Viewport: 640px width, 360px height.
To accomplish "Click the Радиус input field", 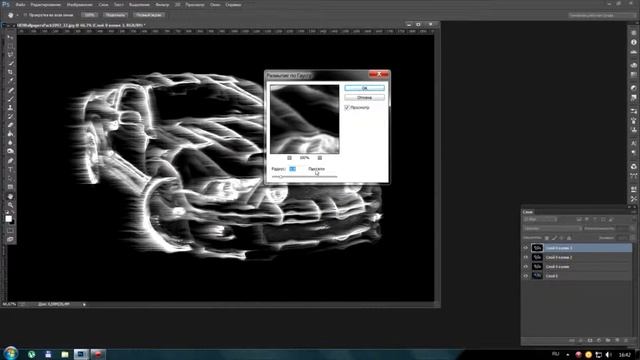I will [296, 169].
